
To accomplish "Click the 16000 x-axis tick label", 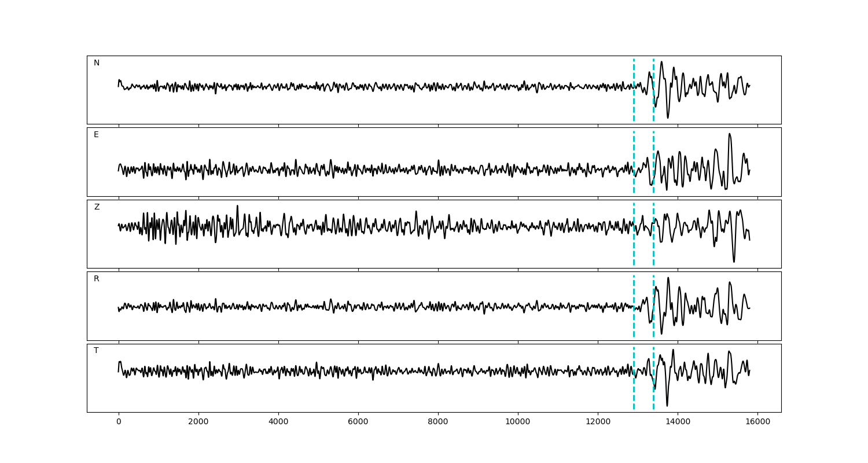I will [x=757, y=422].
